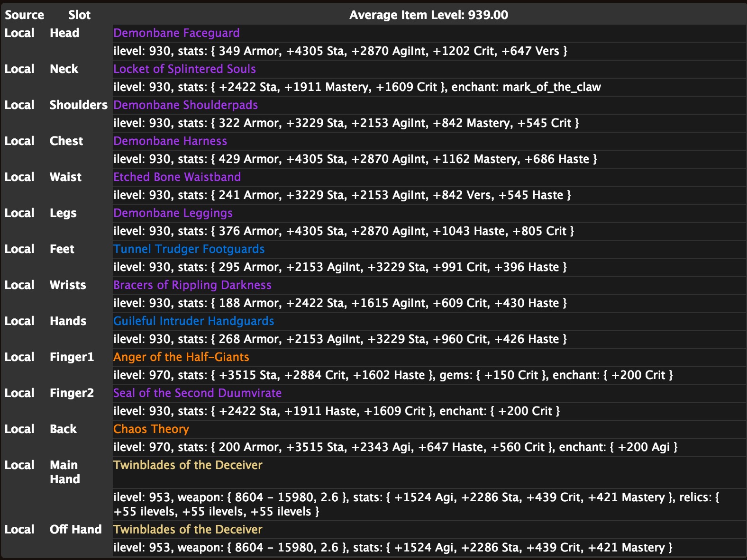Select the Finger1 slot label

72,357
